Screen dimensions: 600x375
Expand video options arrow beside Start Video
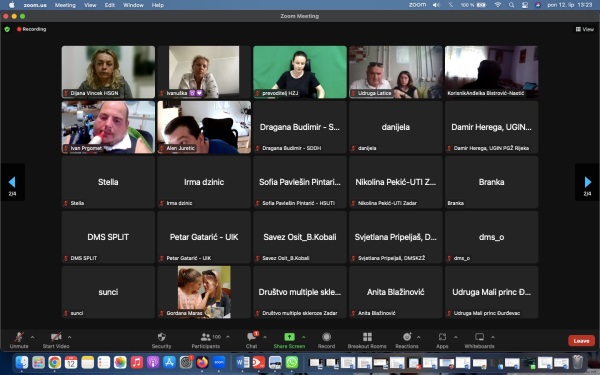pyautogui.click(x=69, y=337)
